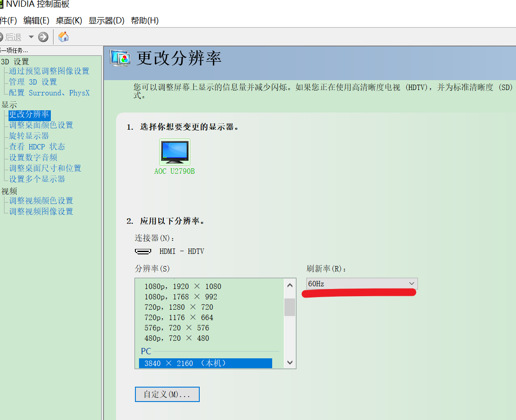Open 调整桌面尺寸和位置 page
Screen dimensions: 516x420
coord(45,168)
